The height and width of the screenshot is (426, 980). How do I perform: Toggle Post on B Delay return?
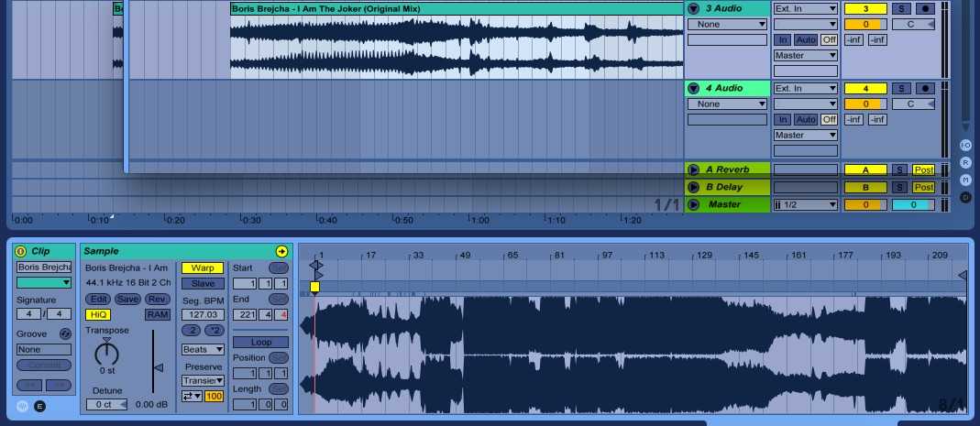coord(923,187)
